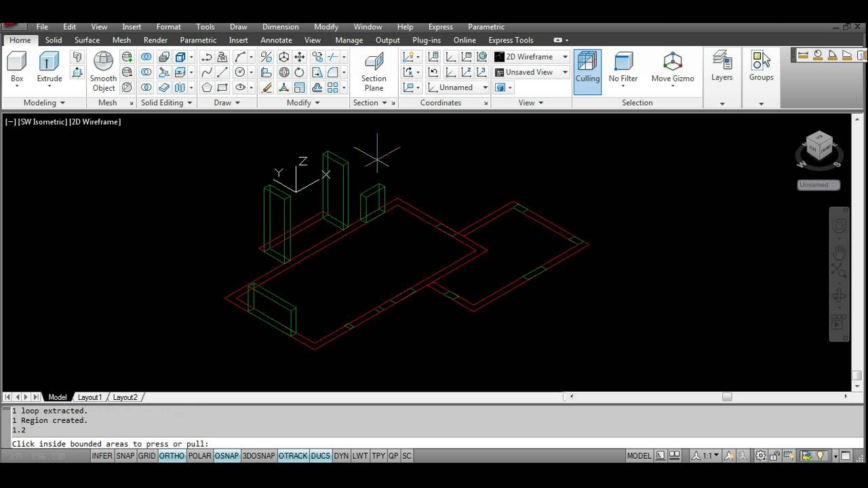Switch to the Layout1 tab
This screenshot has height=488, width=868.
coord(90,397)
